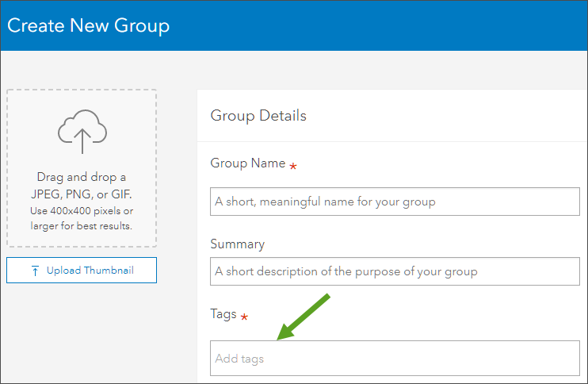This screenshot has height=384, width=588.
Task: Click the red asterisk beside Group Name
Action: pyautogui.click(x=293, y=166)
